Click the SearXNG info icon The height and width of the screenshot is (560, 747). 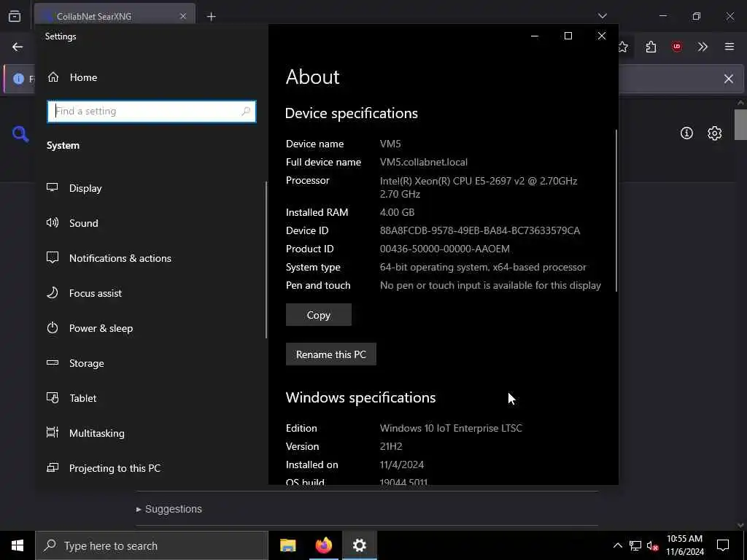[x=686, y=133]
